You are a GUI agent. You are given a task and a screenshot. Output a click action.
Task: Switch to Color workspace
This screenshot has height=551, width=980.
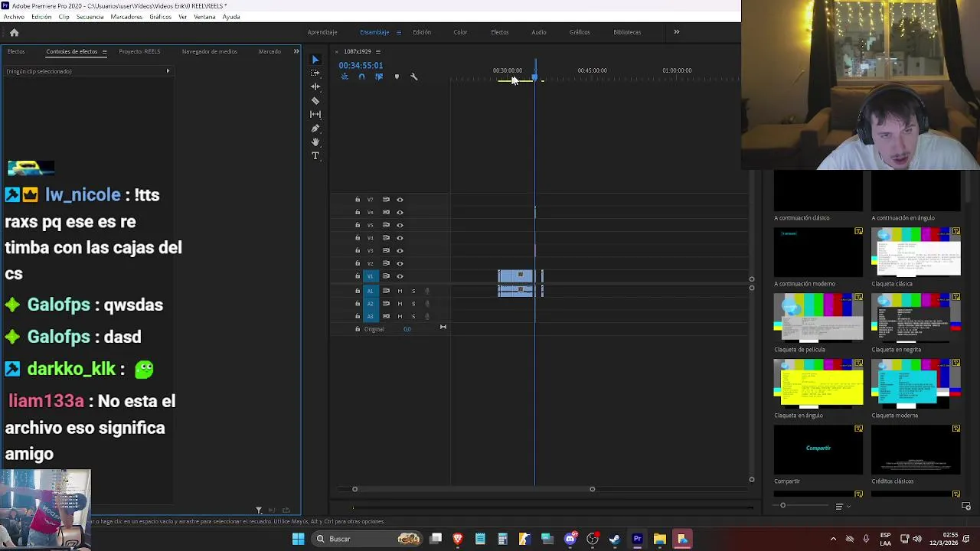[460, 32]
